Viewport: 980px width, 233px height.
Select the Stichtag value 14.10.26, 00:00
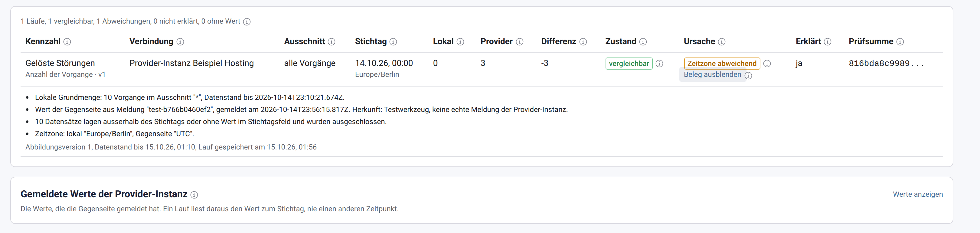tap(384, 63)
